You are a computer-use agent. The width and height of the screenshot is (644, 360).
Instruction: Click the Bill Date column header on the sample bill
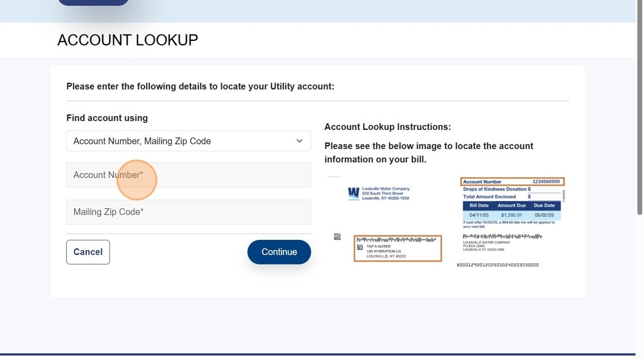point(478,205)
